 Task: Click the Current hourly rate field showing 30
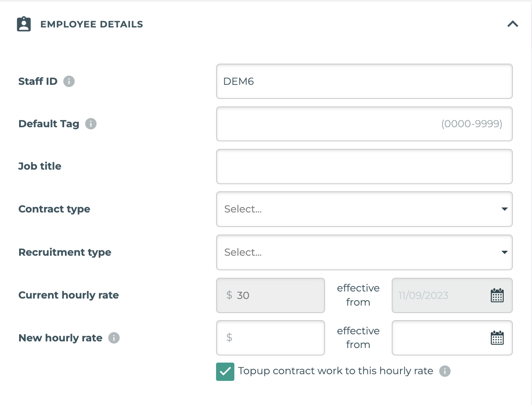coord(271,295)
